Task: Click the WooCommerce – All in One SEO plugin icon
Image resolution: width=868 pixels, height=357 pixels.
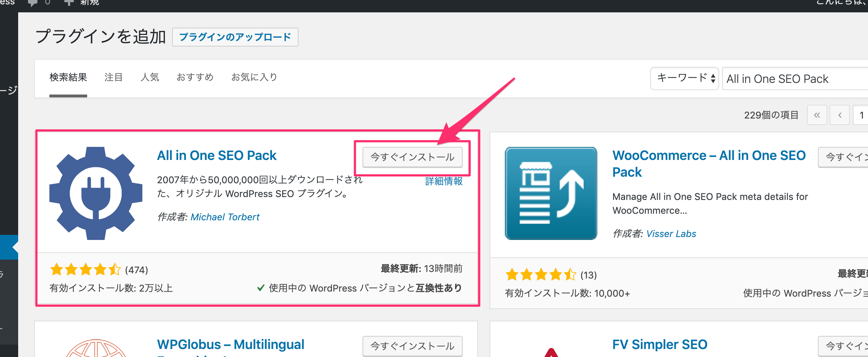Action: coord(551,193)
